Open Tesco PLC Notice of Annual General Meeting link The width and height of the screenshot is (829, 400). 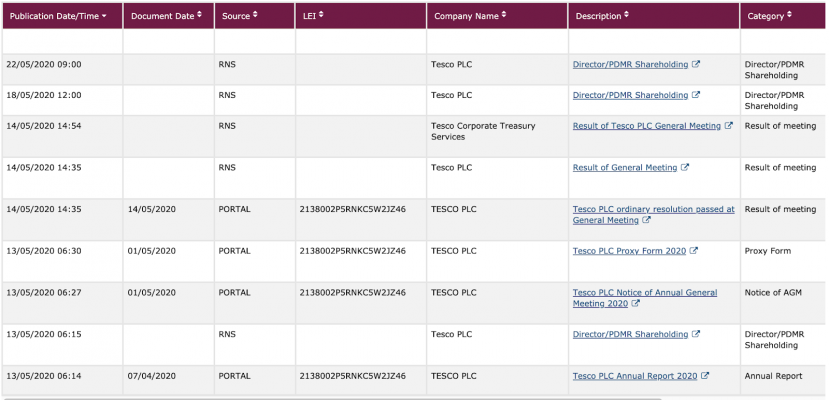pyautogui.click(x=645, y=293)
